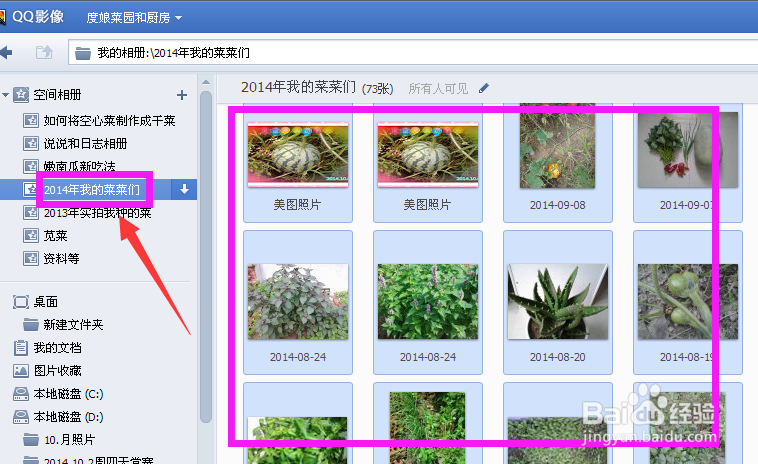This screenshot has height=464, width=758.
Task: Click the drive icon for 本地磁盘 (D:)
Action: tap(21, 417)
